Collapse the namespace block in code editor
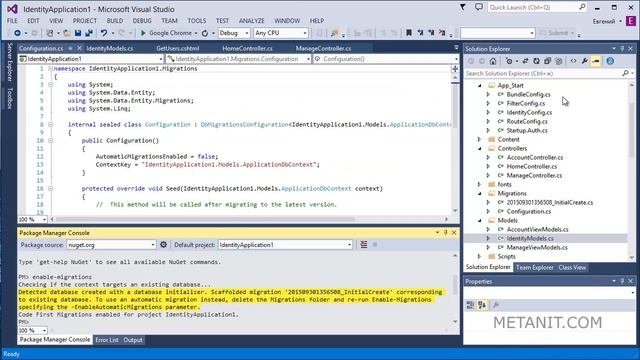Image resolution: width=640 pixels, height=360 pixels. [51, 69]
